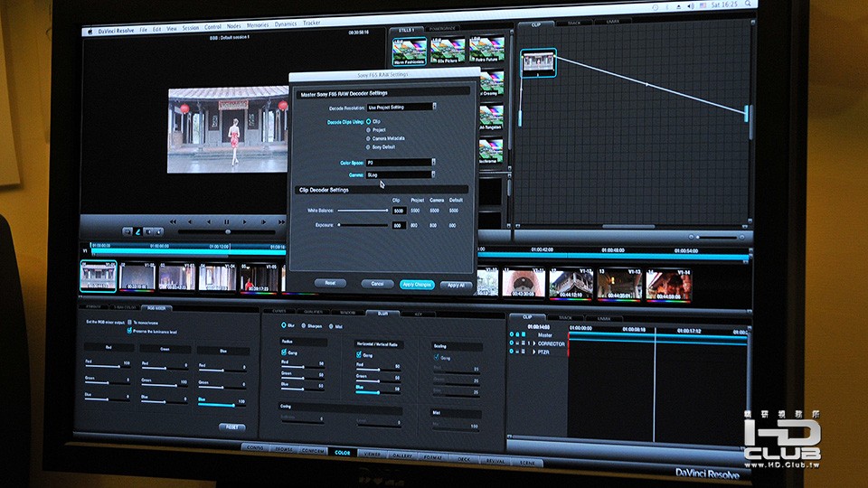This screenshot has width=868, height=488.
Task: Click the Clip Exposure input field
Action: pos(399,225)
